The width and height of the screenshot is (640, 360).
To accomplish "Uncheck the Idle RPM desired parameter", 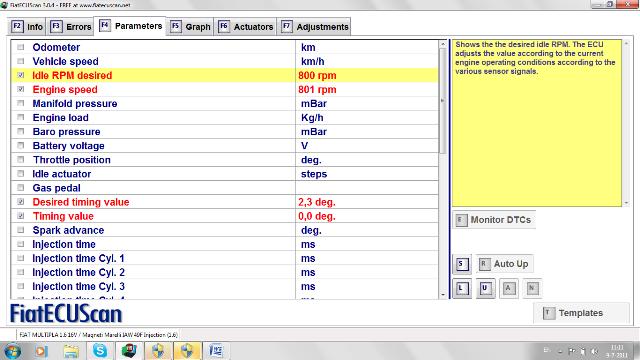I will pyautogui.click(x=20, y=76).
